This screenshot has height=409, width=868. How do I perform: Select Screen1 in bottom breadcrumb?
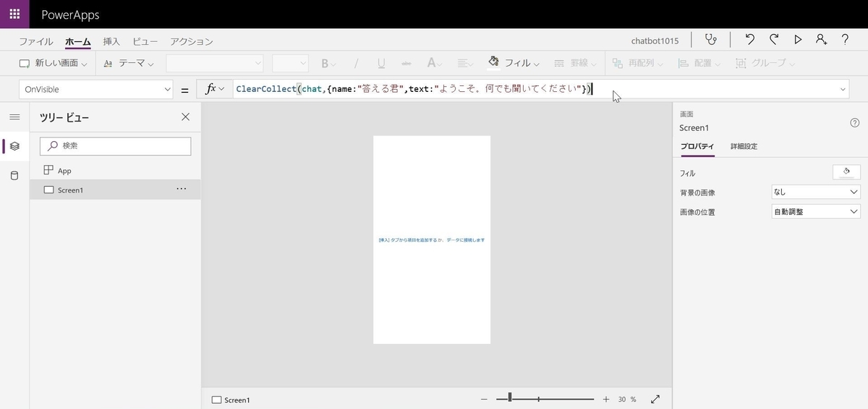231,400
